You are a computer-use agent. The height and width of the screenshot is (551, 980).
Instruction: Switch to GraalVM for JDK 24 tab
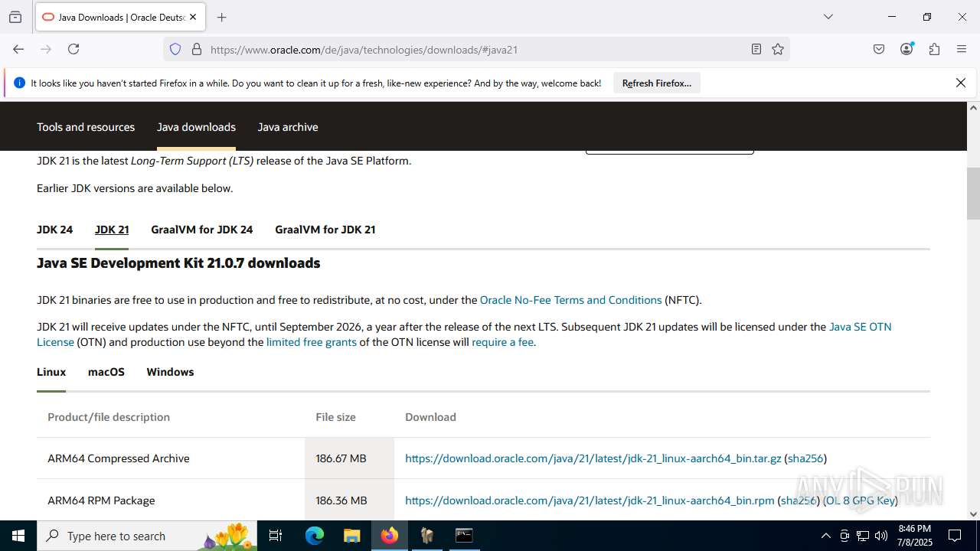click(202, 230)
